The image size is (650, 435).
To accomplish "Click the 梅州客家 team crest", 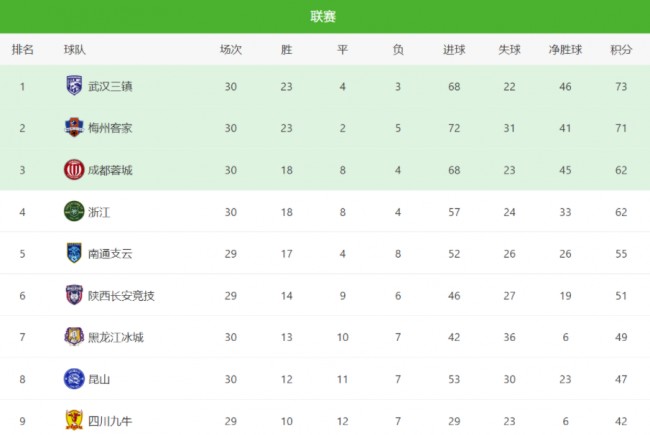I will click(x=74, y=128).
